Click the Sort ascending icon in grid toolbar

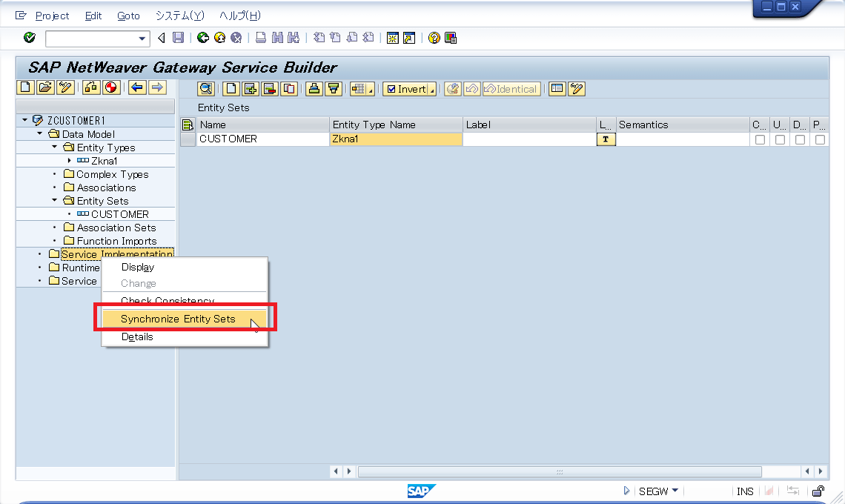tap(314, 89)
